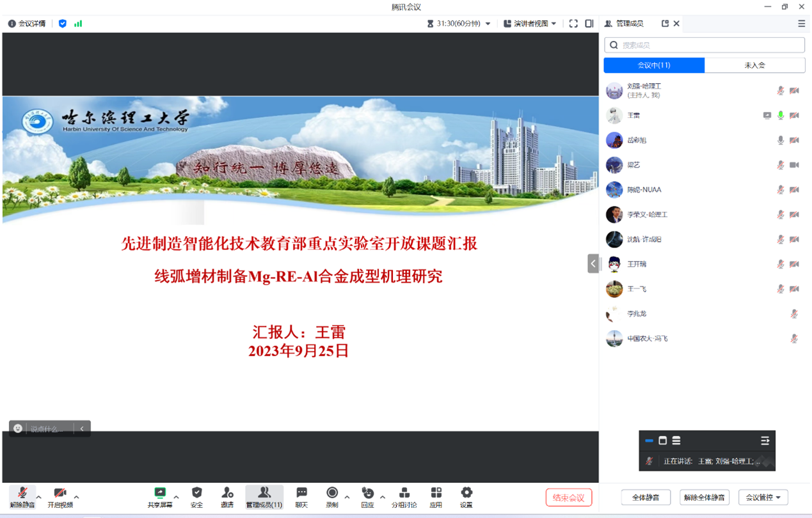
Task: Enter fullscreen mode from top bar
Action: pos(573,24)
